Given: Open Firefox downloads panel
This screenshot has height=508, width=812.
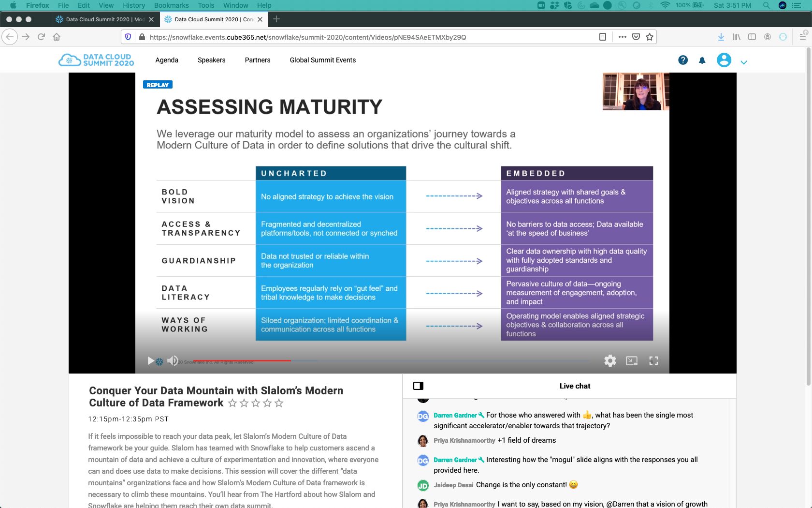Looking at the screenshot, I should [721, 37].
